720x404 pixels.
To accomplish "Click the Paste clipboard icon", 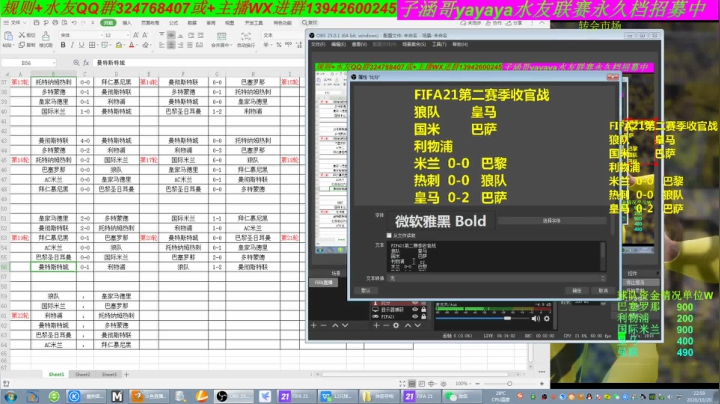I will (8, 36).
